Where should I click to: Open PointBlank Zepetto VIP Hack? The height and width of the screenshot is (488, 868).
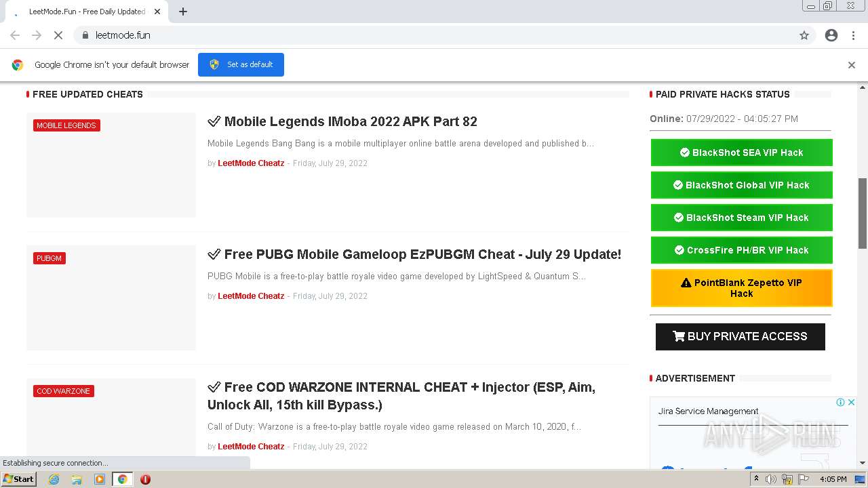[x=741, y=288]
